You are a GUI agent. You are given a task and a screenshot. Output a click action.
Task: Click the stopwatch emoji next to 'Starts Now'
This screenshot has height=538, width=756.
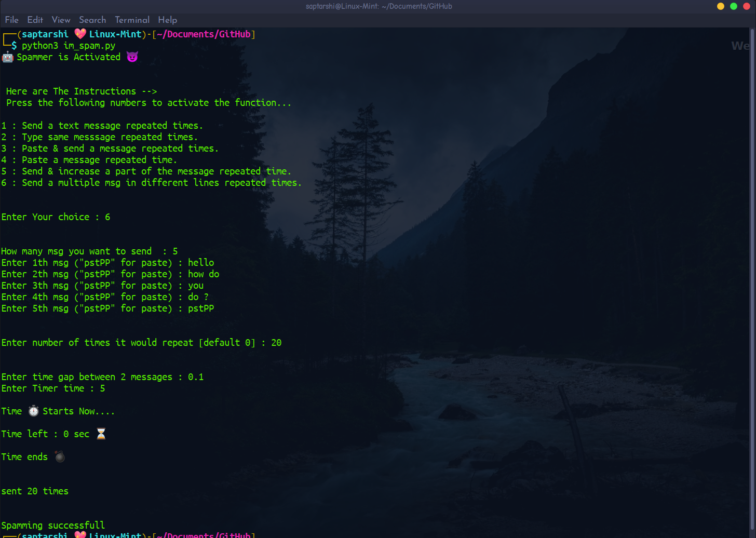pos(33,411)
